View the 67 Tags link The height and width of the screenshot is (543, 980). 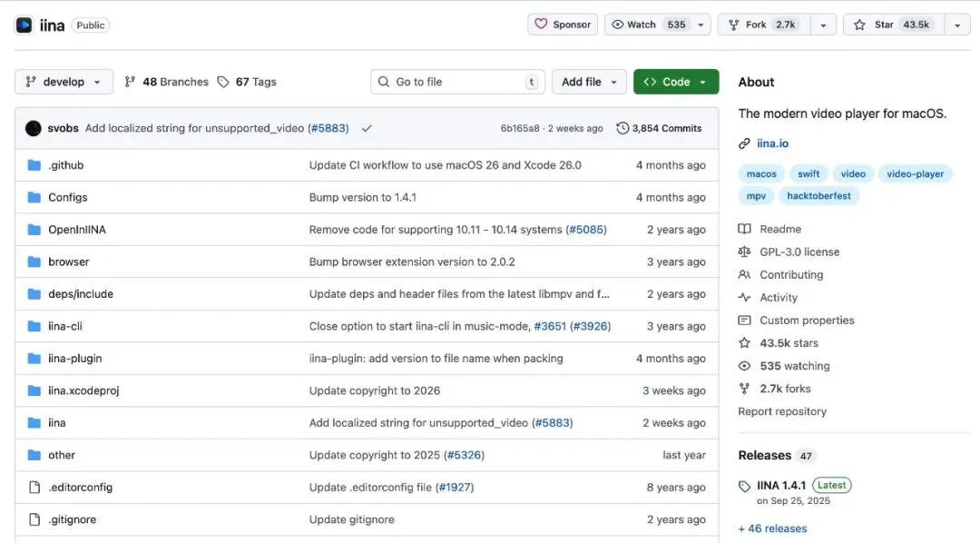(x=247, y=82)
